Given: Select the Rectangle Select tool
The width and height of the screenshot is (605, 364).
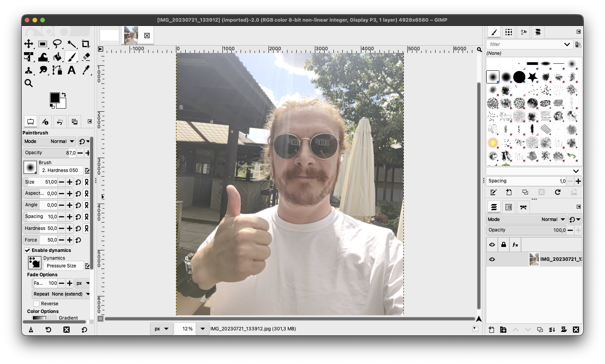Looking at the screenshot, I should [x=43, y=44].
